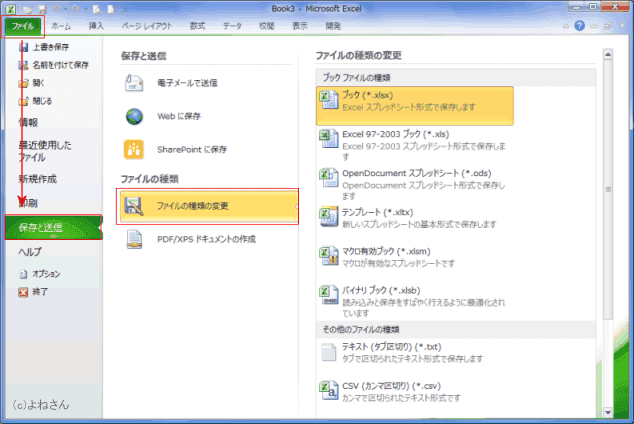Image resolution: width=634 pixels, height=424 pixels.
Task: Switch to the データ tab
Action: point(232,26)
